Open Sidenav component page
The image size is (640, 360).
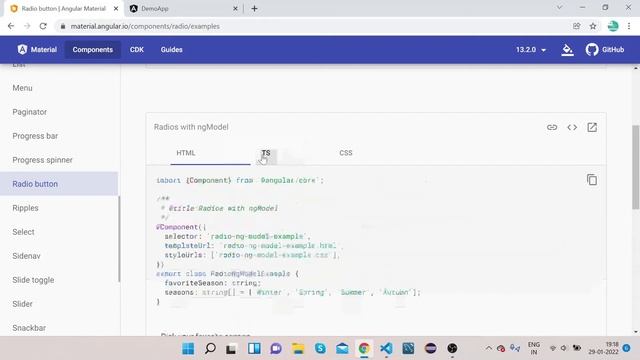27,256
